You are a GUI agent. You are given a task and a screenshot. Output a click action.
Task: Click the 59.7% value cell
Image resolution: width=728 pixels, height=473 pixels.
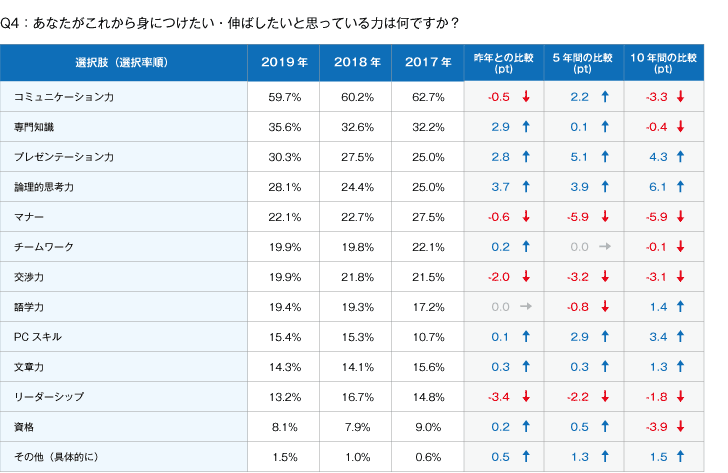285,97
